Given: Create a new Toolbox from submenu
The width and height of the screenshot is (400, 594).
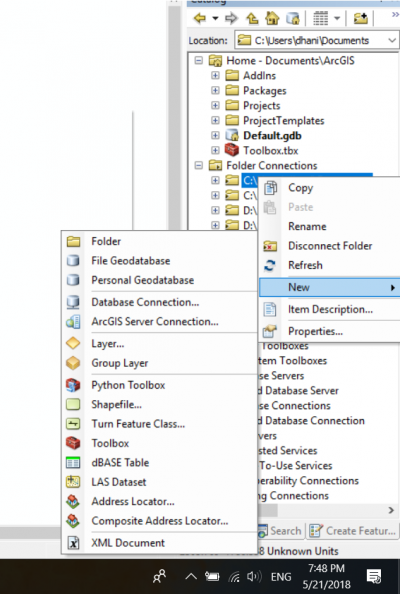Looking at the screenshot, I should [x=159, y=443].
